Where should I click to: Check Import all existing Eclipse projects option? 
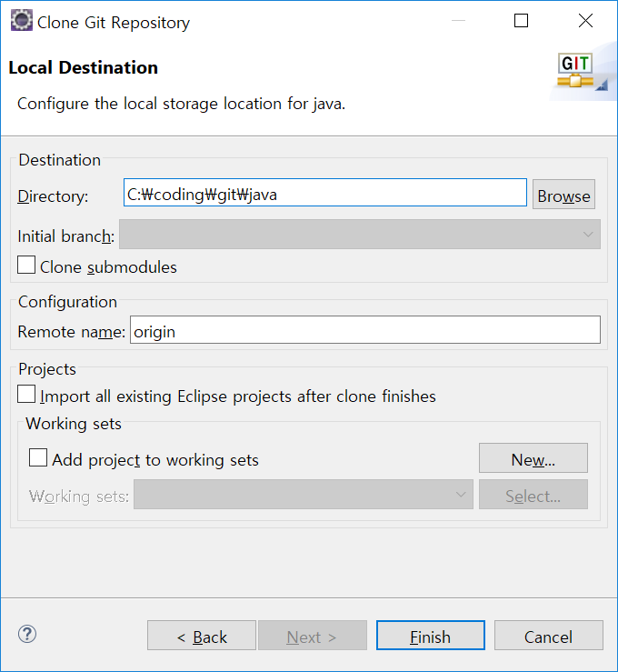pyautogui.click(x=27, y=396)
